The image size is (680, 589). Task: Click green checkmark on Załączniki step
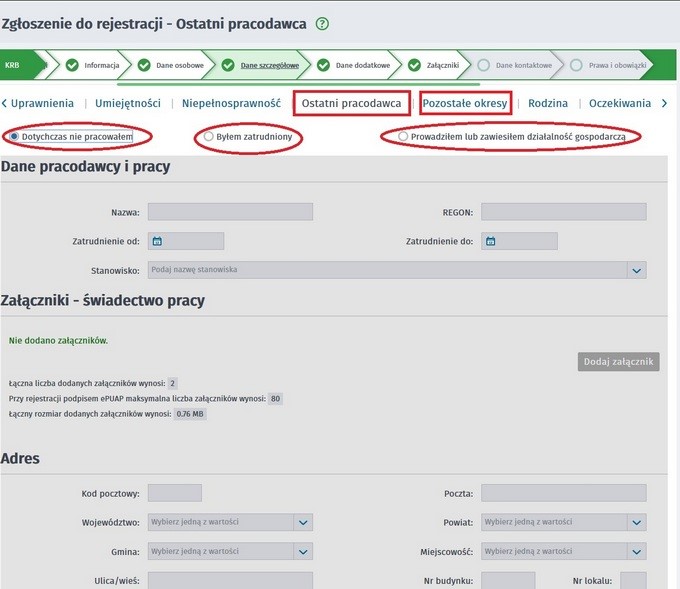click(414, 65)
